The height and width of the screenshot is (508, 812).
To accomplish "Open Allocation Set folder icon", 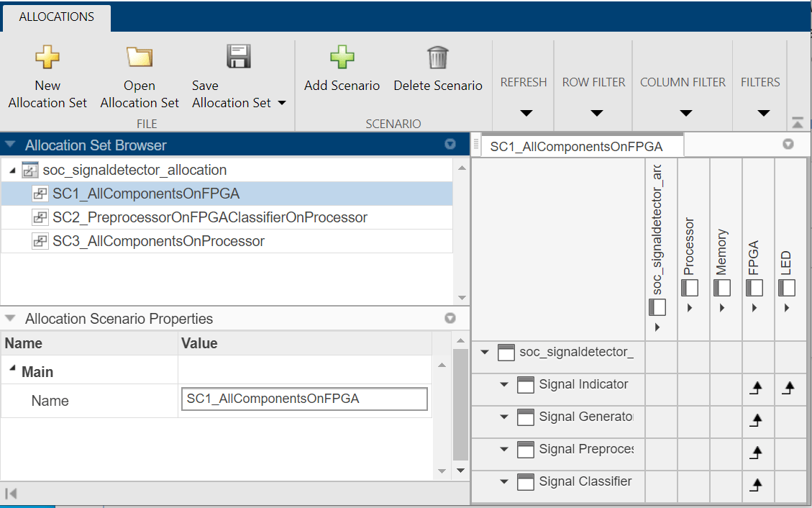I will 140,58.
